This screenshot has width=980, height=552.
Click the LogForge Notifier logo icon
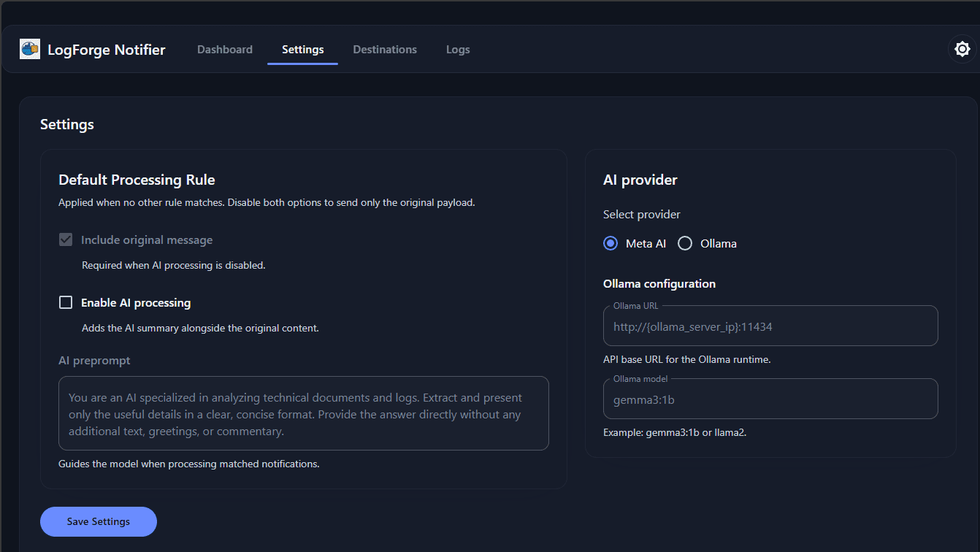click(x=29, y=48)
